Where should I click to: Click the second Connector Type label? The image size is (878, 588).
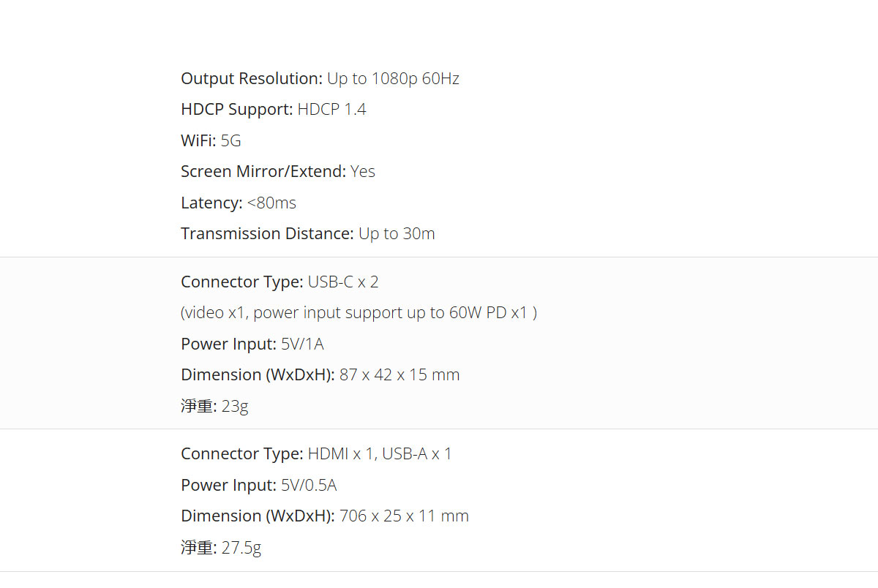[241, 453]
